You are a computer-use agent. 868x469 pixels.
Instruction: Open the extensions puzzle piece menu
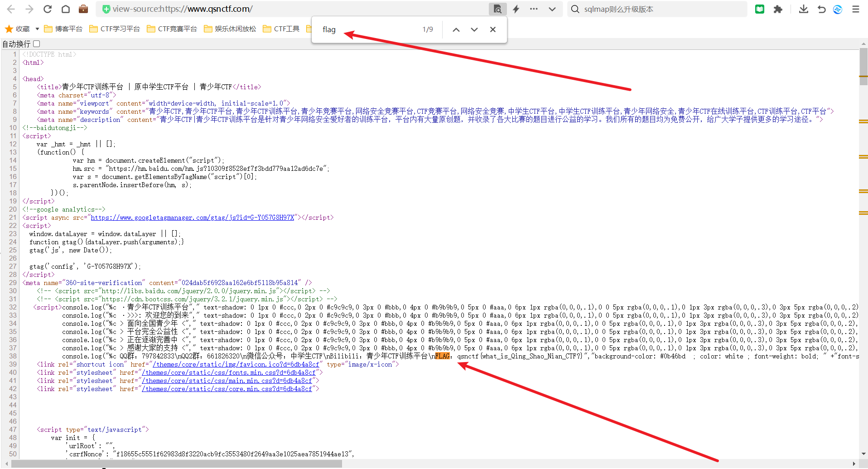tap(778, 9)
